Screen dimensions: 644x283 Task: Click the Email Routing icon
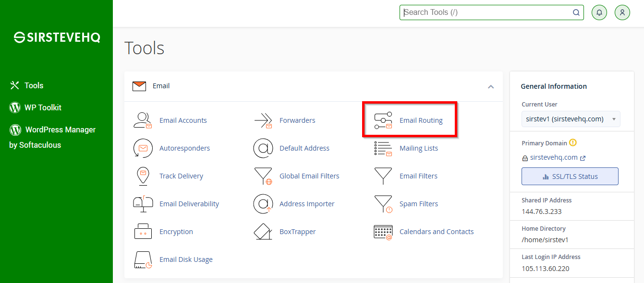coord(383,120)
